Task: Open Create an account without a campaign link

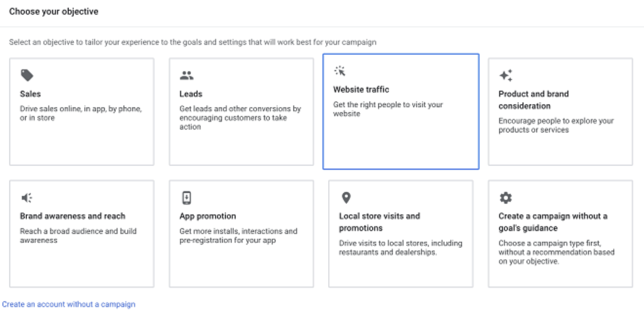Action: tap(69, 304)
